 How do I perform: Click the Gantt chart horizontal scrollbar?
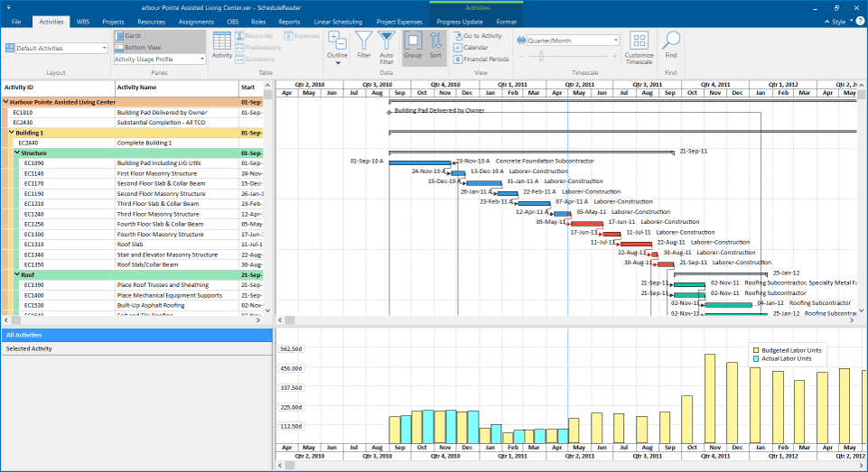tap(290, 319)
